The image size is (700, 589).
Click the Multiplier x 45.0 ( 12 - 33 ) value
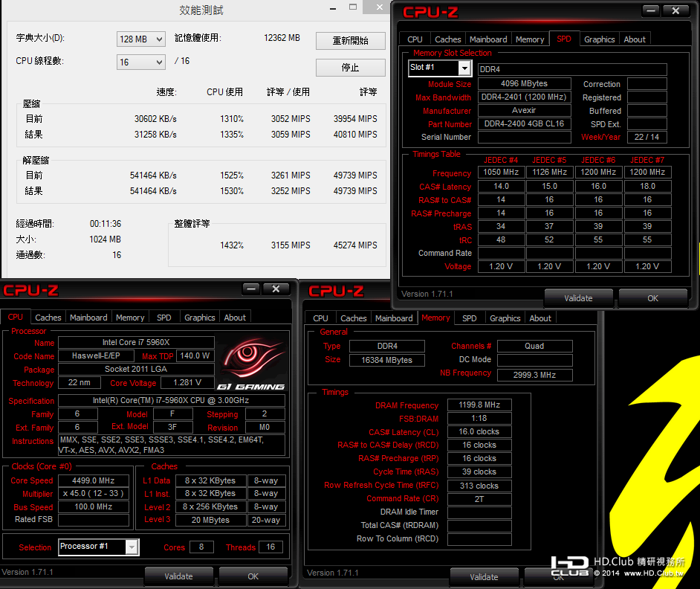pyautogui.click(x=94, y=494)
